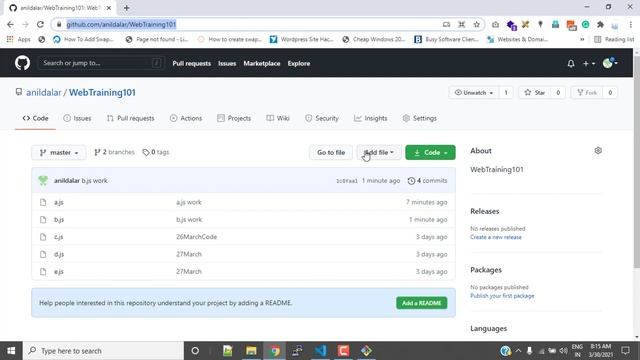Open file e.js

coord(58,271)
